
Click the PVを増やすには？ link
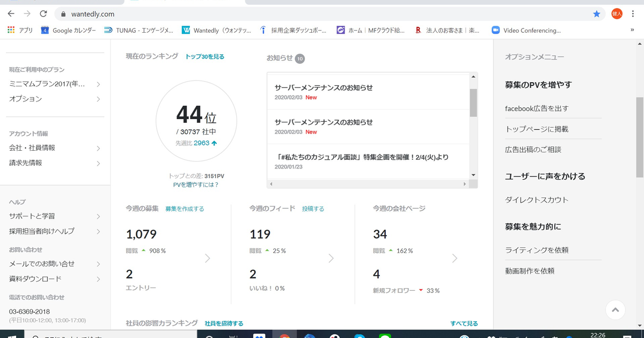point(196,185)
